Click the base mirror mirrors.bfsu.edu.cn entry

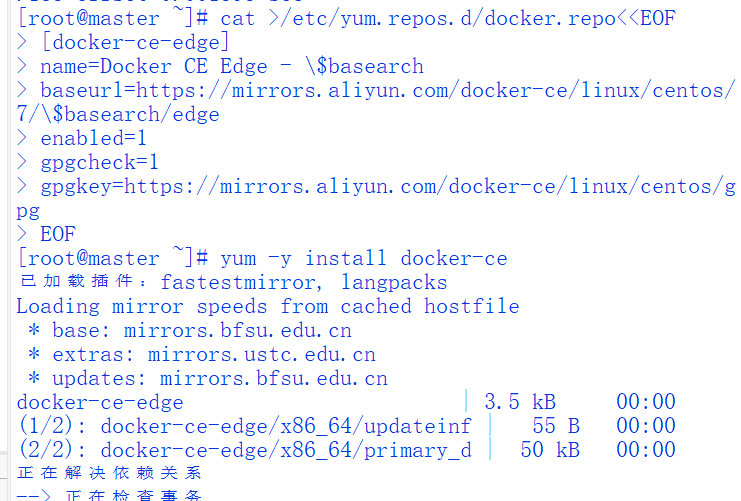pyautogui.click(x=238, y=330)
